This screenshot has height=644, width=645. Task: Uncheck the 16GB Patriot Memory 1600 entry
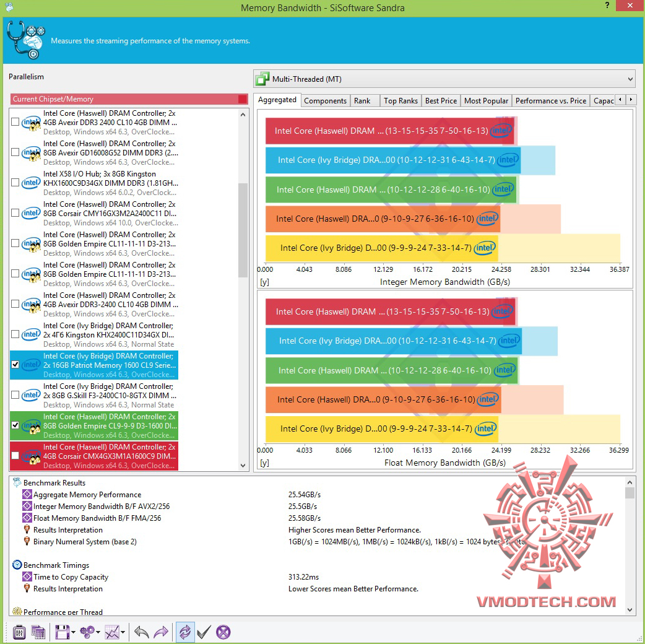click(x=15, y=365)
